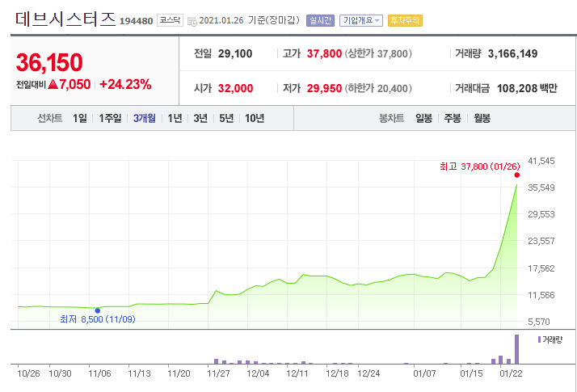
Task: Open the 기업개요 dropdown
Action: (361, 21)
